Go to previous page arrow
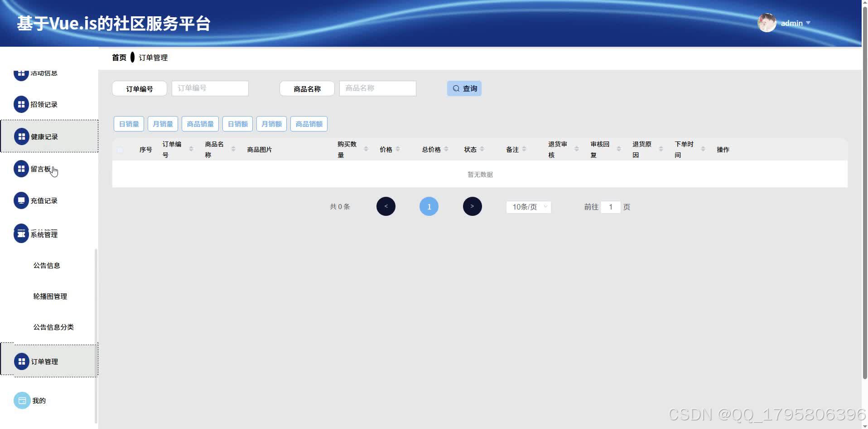The image size is (868, 429). point(386,206)
